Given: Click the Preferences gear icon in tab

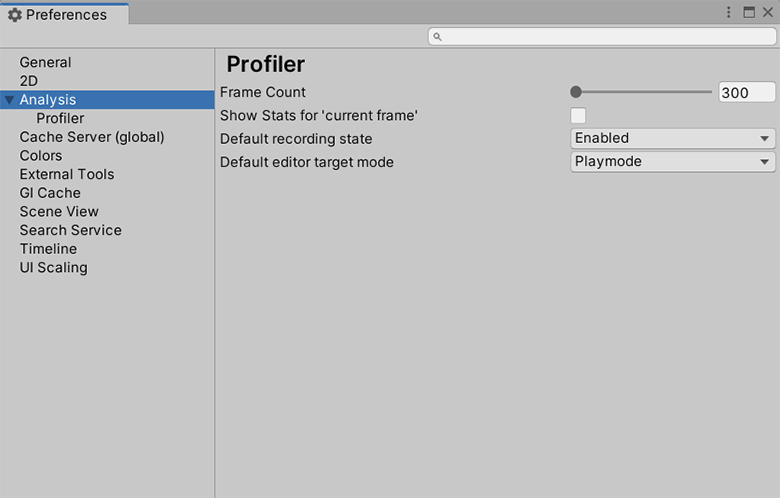Looking at the screenshot, I should (x=14, y=15).
